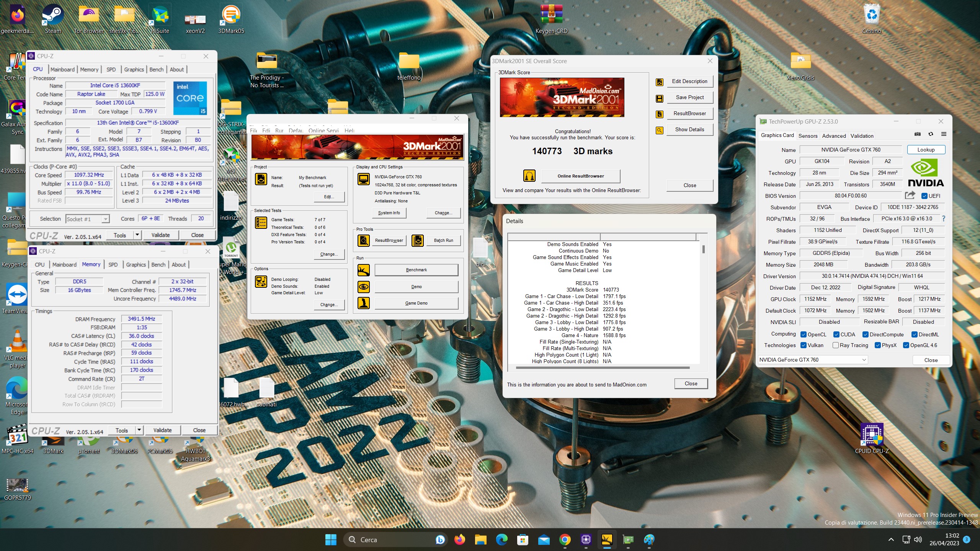Toggle the OpenCL checkbox
The width and height of the screenshot is (980, 551).
804,334
